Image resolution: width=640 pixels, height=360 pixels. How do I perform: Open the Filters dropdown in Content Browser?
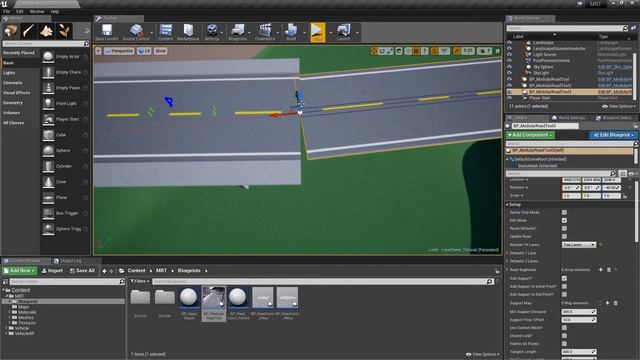pos(140,281)
